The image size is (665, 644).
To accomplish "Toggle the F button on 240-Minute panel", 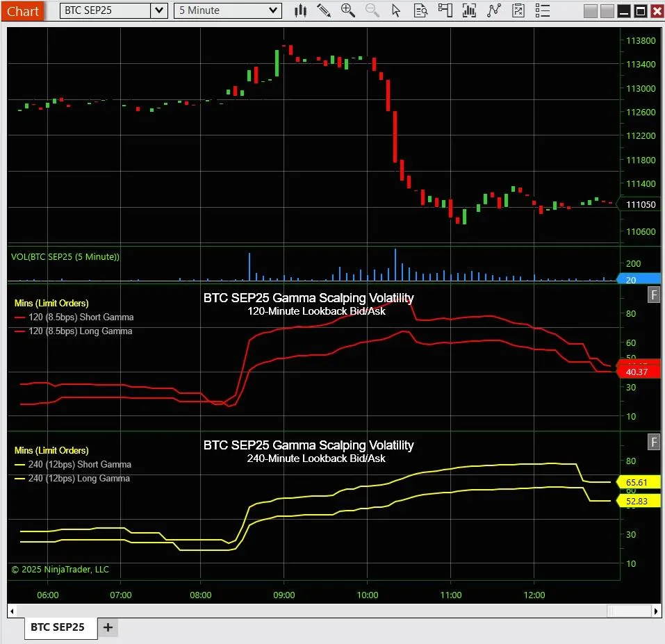I will [x=654, y=443].
